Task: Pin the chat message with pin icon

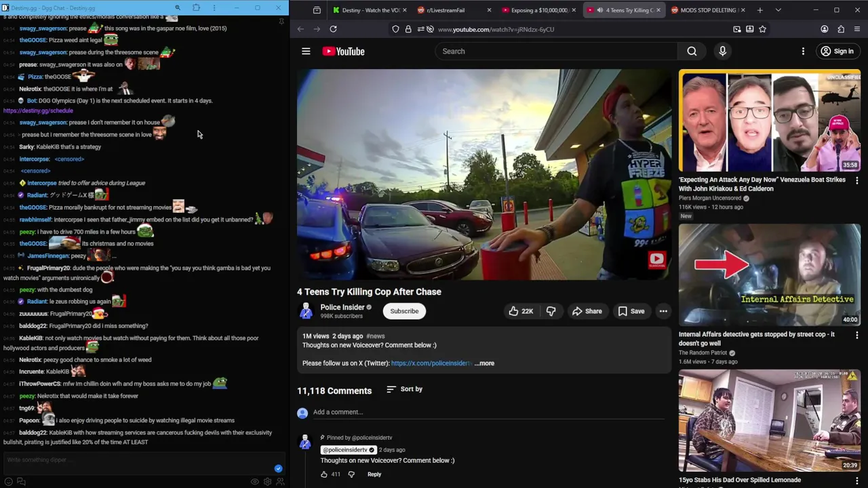Action: tap(281, 22)
